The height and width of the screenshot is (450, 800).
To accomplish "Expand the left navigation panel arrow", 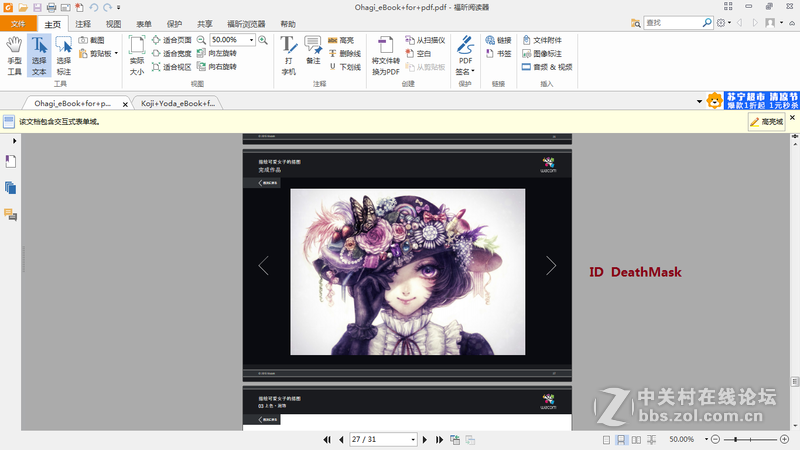I will [x=14, y=140].
